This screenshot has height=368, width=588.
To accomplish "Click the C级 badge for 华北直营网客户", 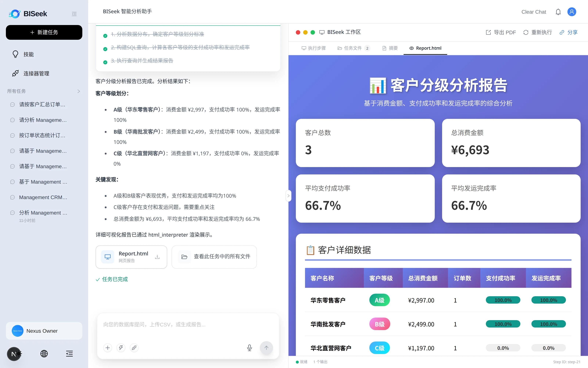I will click(379, 348).
